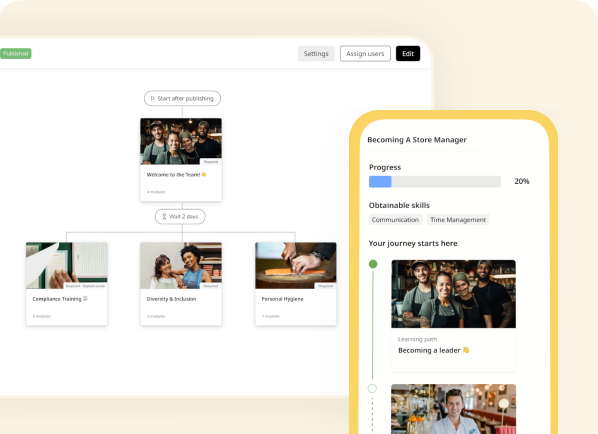Click the waving hand beside Becoming a leader

pyautogui.click(x=466, y=350)
